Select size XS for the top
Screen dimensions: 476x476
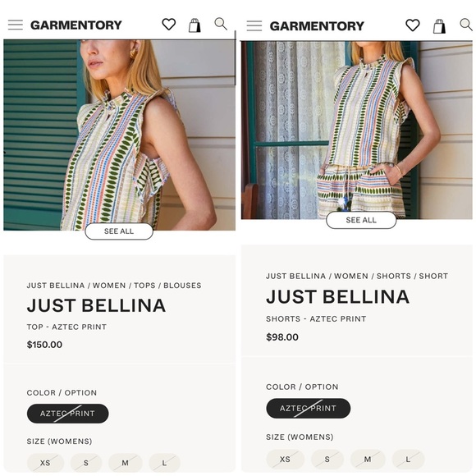(45, 463)
